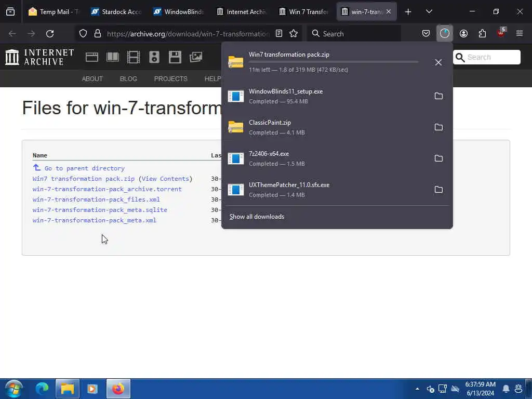Image resolution: width=532 pixels, height=399 pixels.
Task: Open the Texts book icon
Action: coord(113,57)
